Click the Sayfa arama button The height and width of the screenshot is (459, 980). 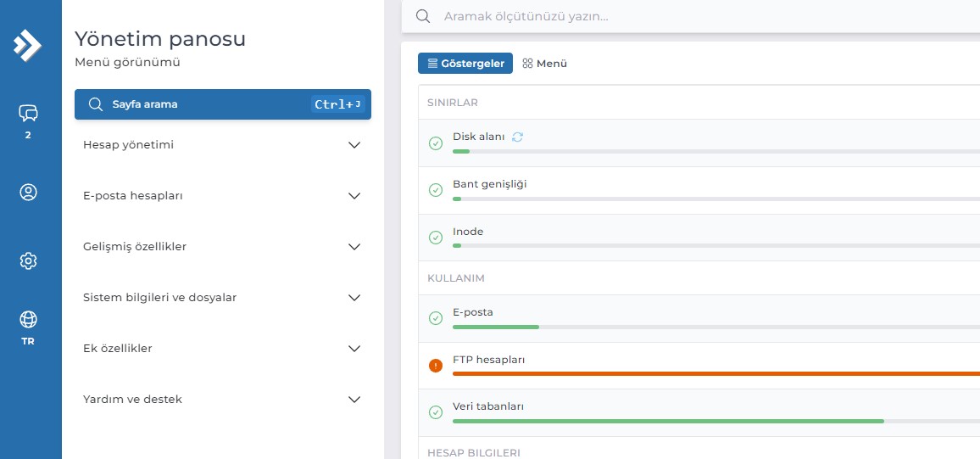coord(222,104)
